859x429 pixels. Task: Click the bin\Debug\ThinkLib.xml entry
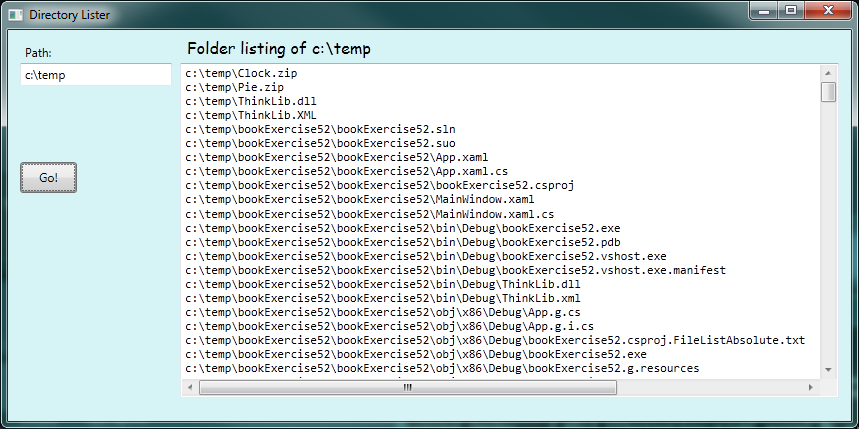[383, 299]
